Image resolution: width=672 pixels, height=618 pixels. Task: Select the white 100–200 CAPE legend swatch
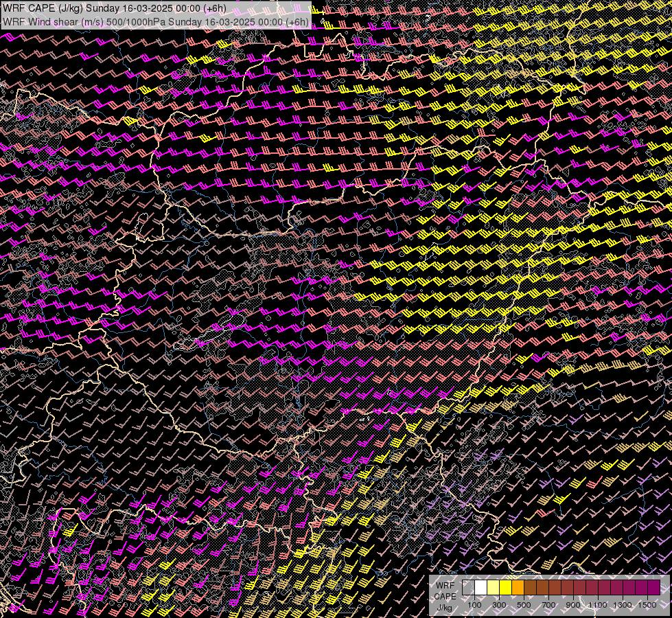point(481,588)
